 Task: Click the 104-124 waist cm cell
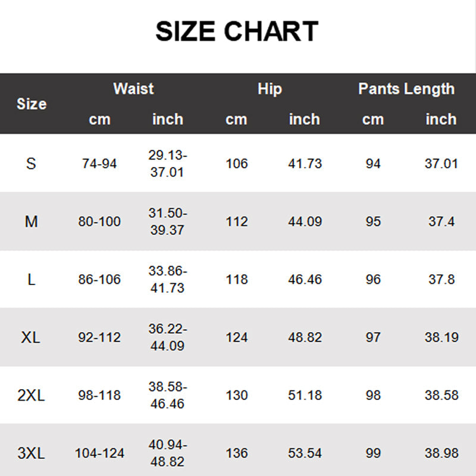pos(99,453)
